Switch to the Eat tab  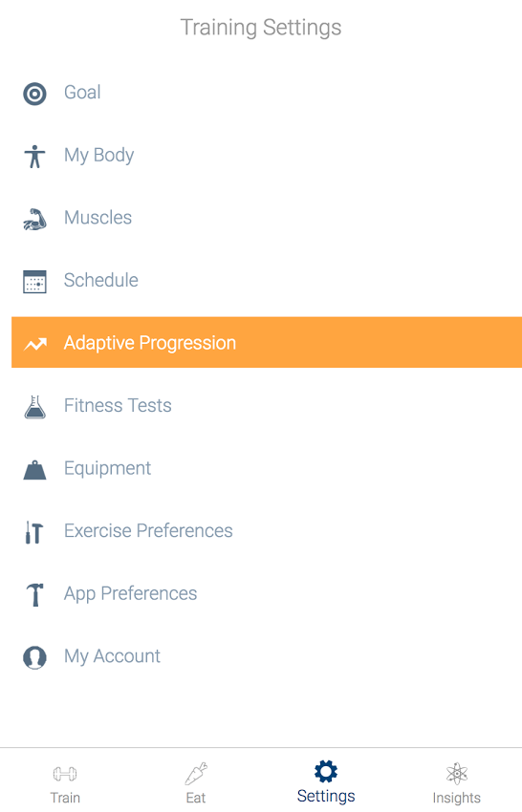(196, 783)
